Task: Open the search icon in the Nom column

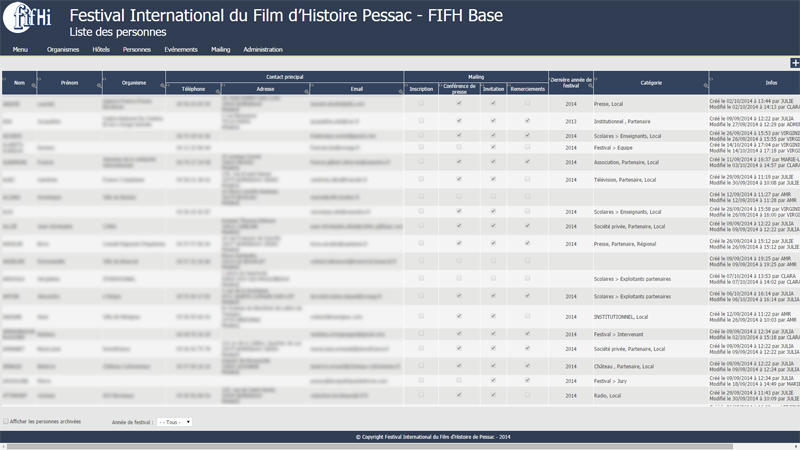Action: click(x=34, y=86)
